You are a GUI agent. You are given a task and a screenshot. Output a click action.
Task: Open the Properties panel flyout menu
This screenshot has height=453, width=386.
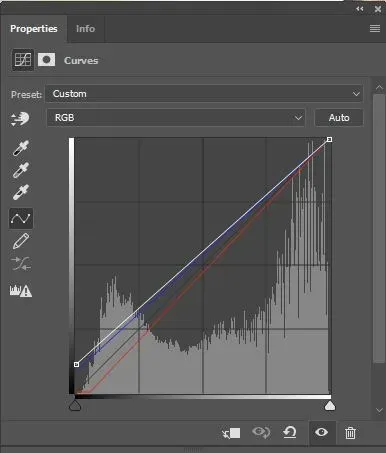(375, 29)
